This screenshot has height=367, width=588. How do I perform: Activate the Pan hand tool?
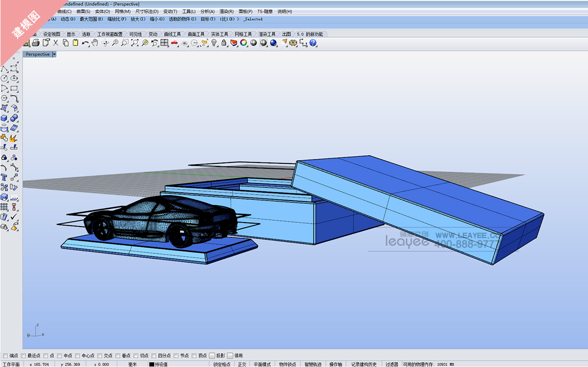coord(94,43)
